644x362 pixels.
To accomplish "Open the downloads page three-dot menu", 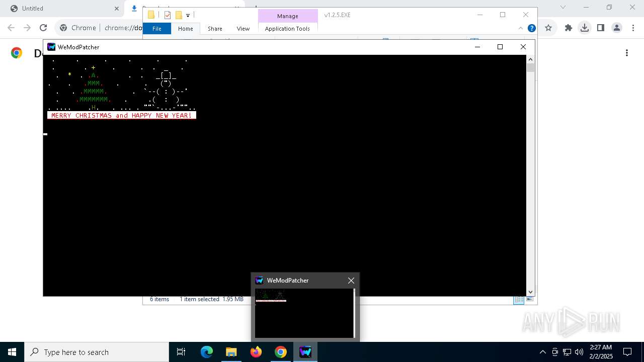I will coord(627,53).
